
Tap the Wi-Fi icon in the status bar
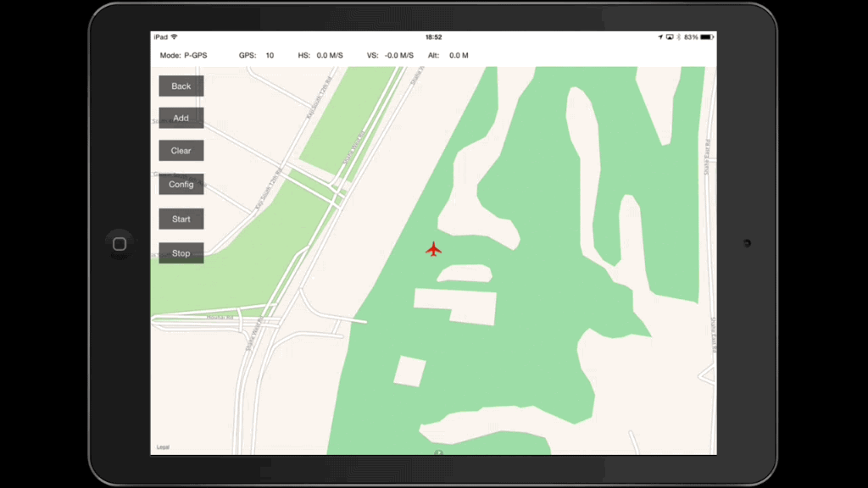174,37
